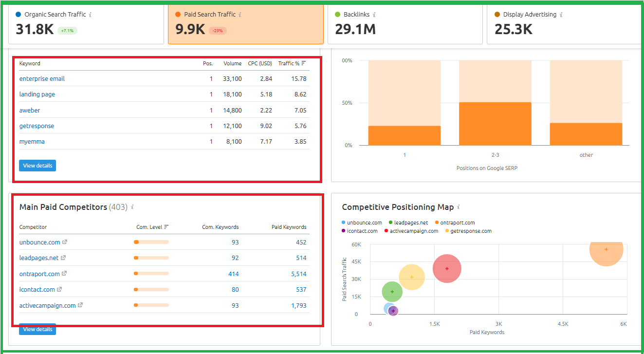Open unbounce.com external link icon
The height and width of the screenshot is (354, 644).
tap(65, 242)
